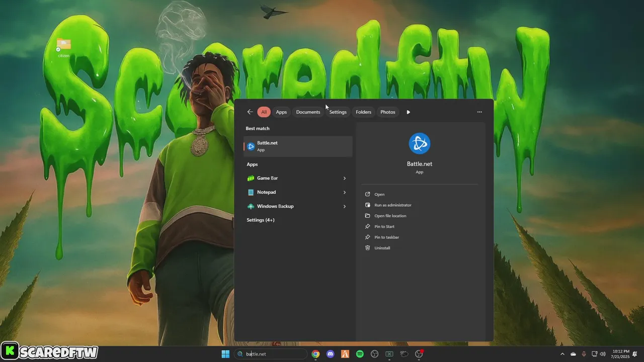Switch to the Documents filter tab
Viewport: 644px width, 362px height.
308,112
